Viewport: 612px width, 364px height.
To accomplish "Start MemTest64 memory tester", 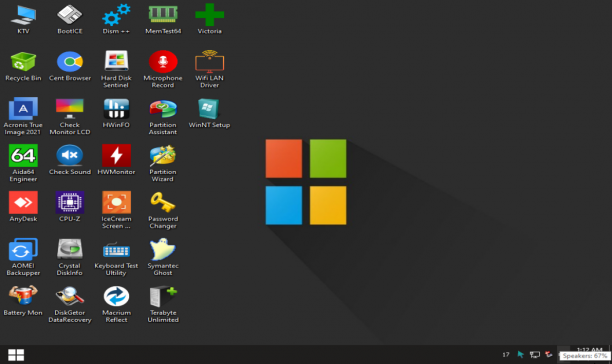I will (163, 19).
